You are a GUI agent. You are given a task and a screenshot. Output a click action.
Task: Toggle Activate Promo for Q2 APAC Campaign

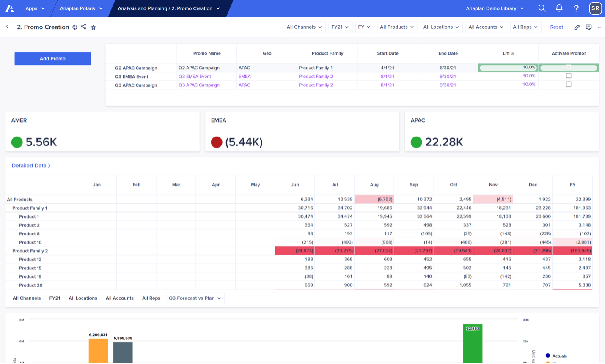pos(569,67)
